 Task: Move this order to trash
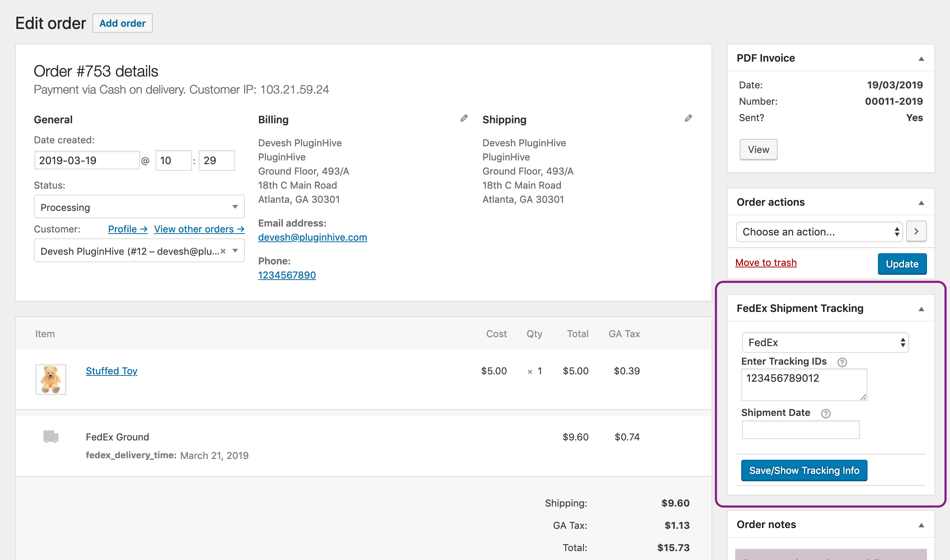click(766, 263)
